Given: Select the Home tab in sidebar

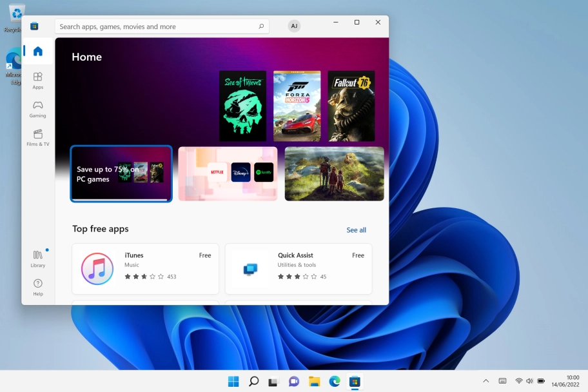Looking at the screenshot, I should coord(38,52).
